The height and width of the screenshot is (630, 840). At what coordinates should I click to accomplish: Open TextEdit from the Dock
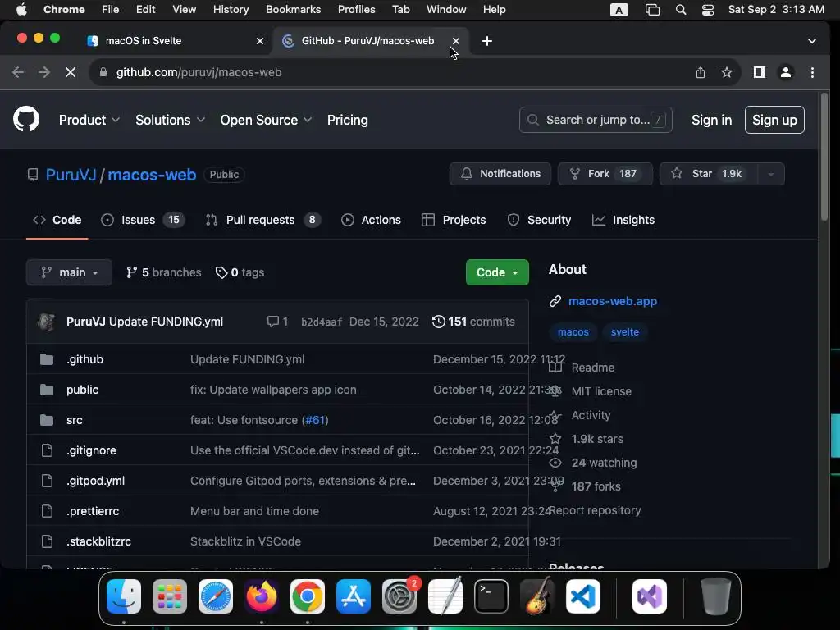[445, 596]
